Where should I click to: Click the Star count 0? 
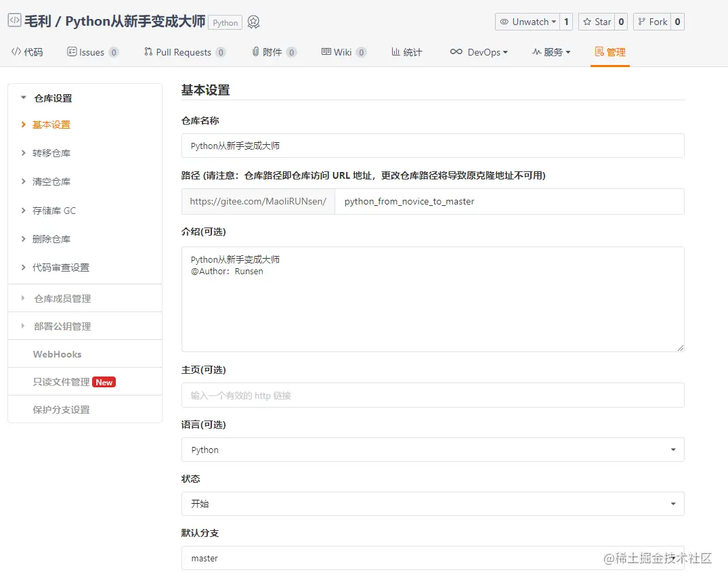621,22
